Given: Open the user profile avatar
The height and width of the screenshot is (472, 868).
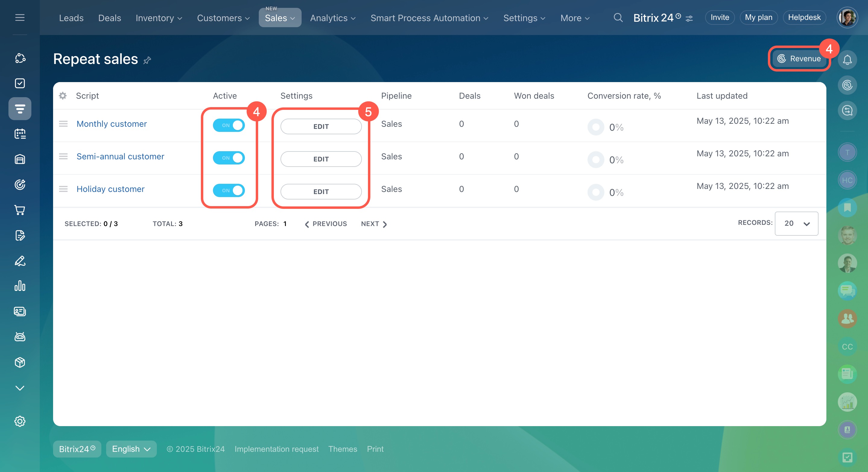Looking at the screenshot, I should (x=847, y=18).
